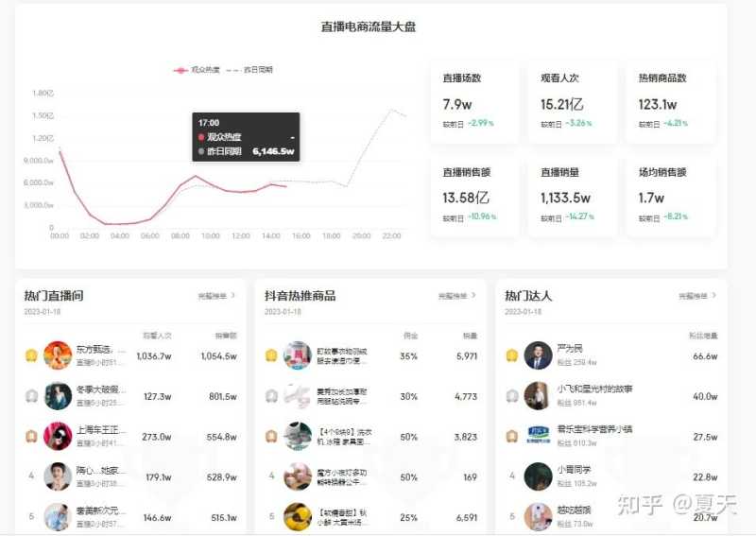Click the 直播电商流量大盘 chart title

click(369, 27)
